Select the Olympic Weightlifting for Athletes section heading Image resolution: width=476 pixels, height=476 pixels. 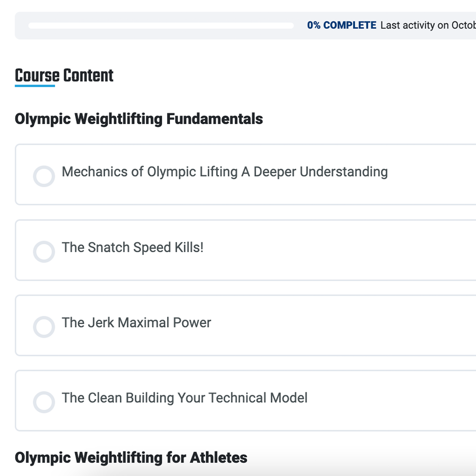coord(131,458)
